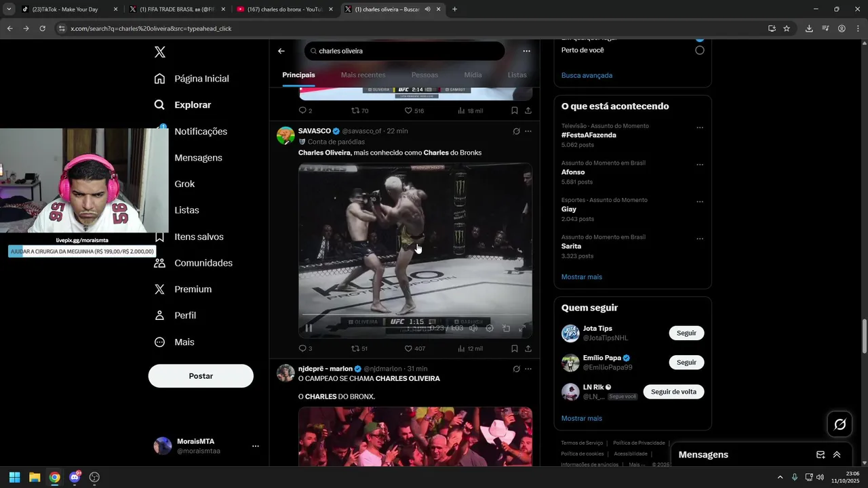Screen dimensions: 868x488
Task: Open Busca avançada link
Action: click(x=587, y=75)
